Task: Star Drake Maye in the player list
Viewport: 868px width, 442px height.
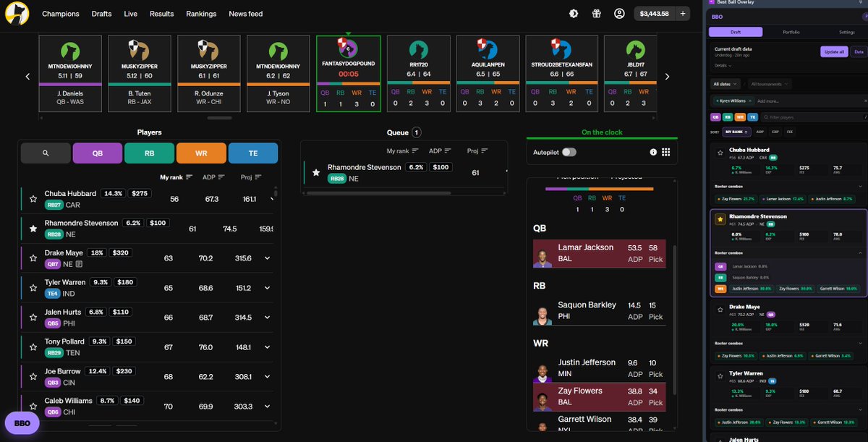Action: point(33,258)
